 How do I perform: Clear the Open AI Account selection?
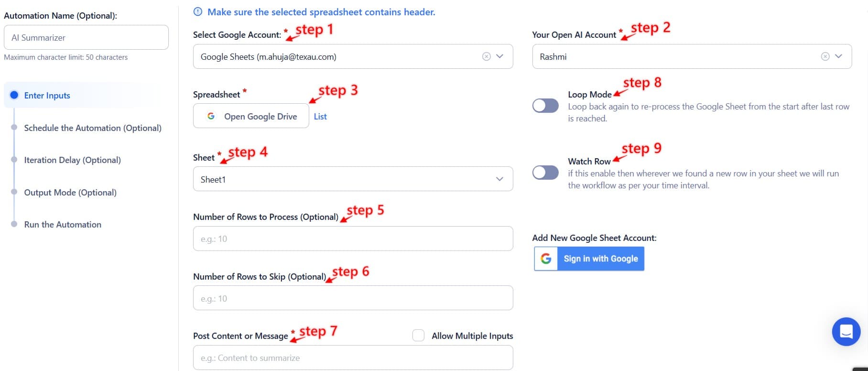825,56
